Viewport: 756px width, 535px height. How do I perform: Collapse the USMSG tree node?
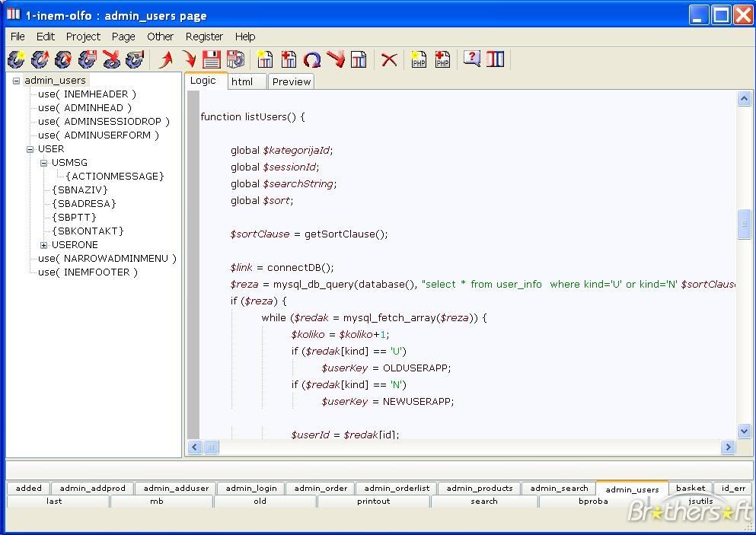[x=44, y=163]
